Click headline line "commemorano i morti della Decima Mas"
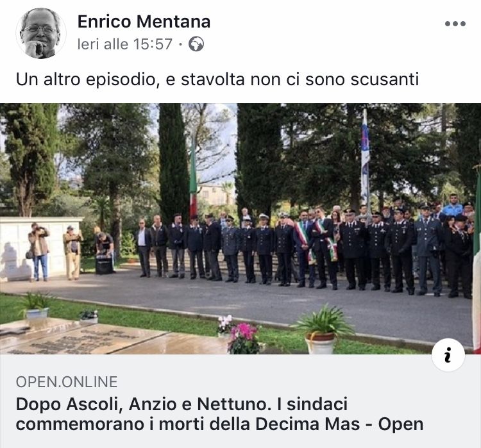The width and height of the screenshot is (481, 448). 188,424
